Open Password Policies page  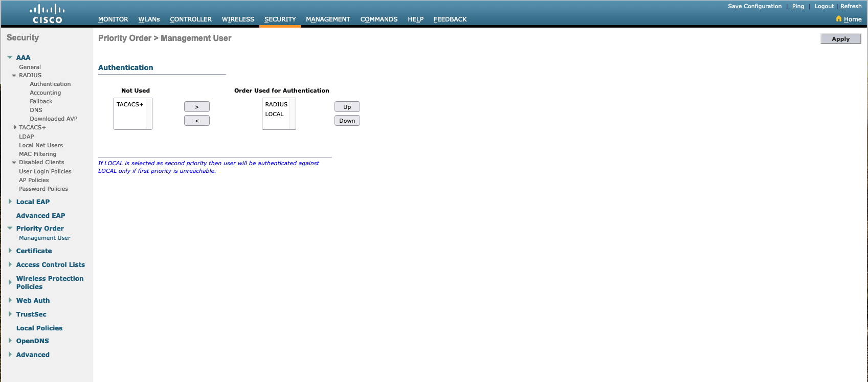coord(43,189)
